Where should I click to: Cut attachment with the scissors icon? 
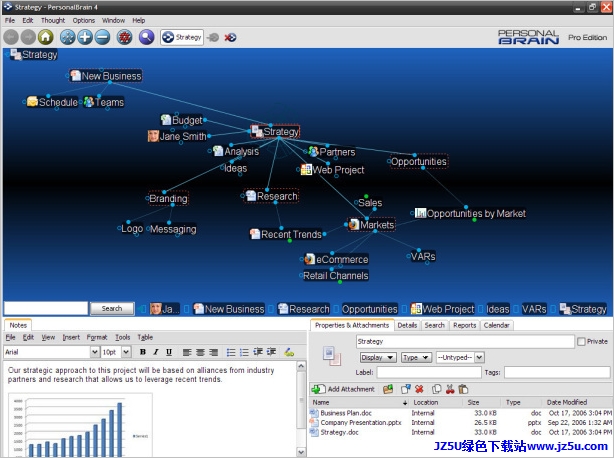click(450, 389)
